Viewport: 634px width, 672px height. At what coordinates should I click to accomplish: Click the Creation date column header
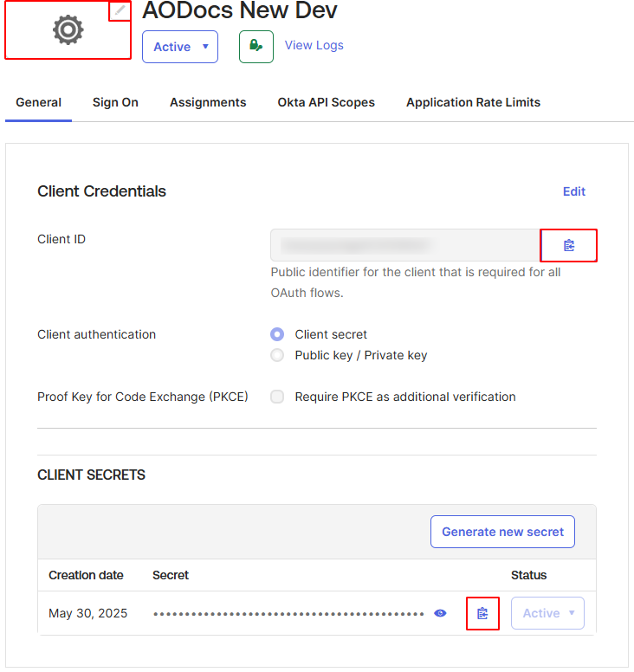pyautogui.click(x=86, y=575)
